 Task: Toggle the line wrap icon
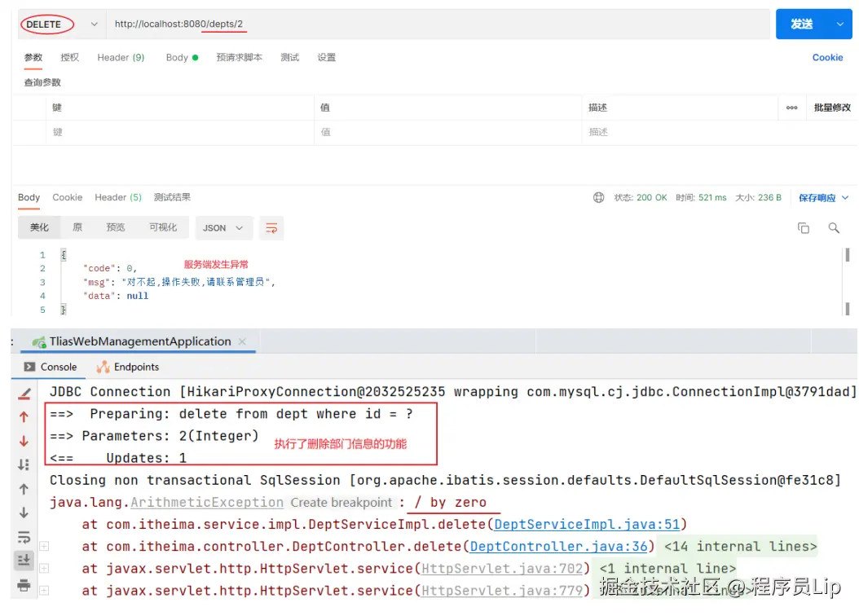pos(271,228)
